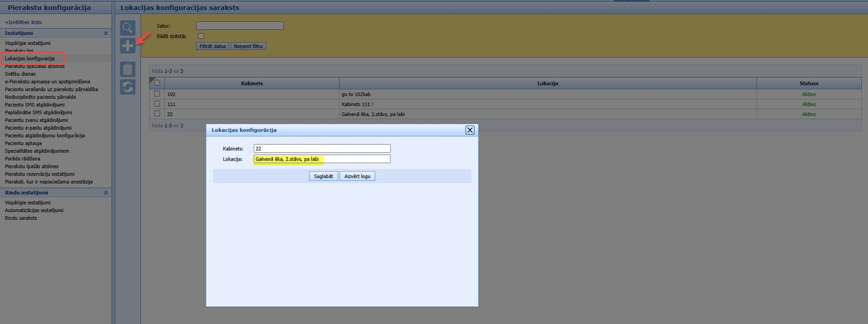Select all rows via header checkbox
The image size is (868, 324).
pyautogui.click(x=157, y=83)
